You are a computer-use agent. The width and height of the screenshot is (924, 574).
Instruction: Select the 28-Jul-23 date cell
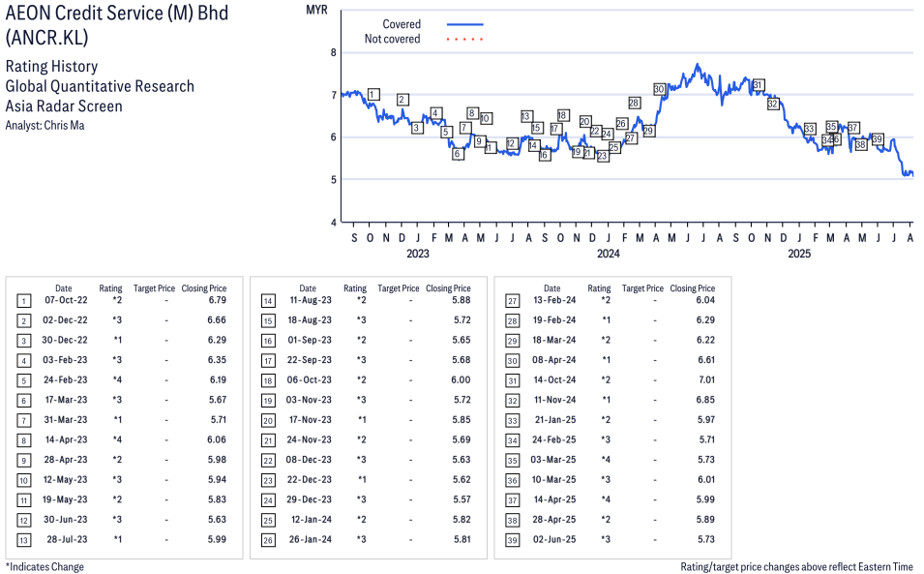pyautogui.click(x=67, y=539)
